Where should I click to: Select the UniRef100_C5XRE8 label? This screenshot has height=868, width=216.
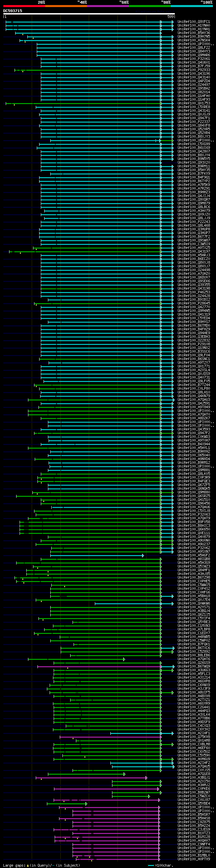click(194, 107)
